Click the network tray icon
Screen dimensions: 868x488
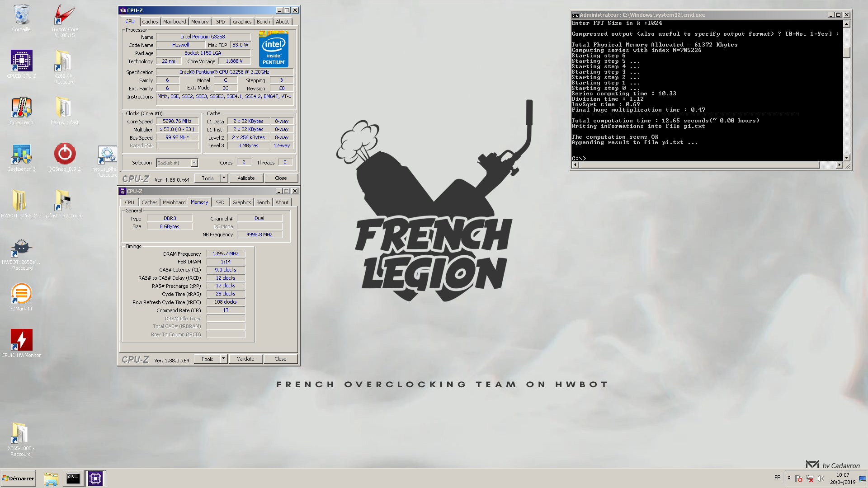click(810, 479)
